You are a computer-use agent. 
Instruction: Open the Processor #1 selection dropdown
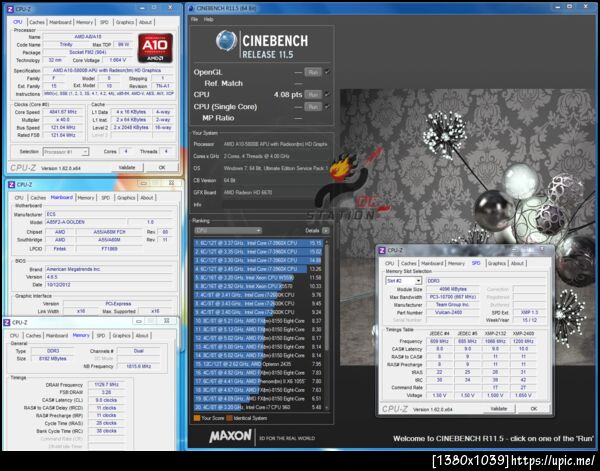coord(65,152)
